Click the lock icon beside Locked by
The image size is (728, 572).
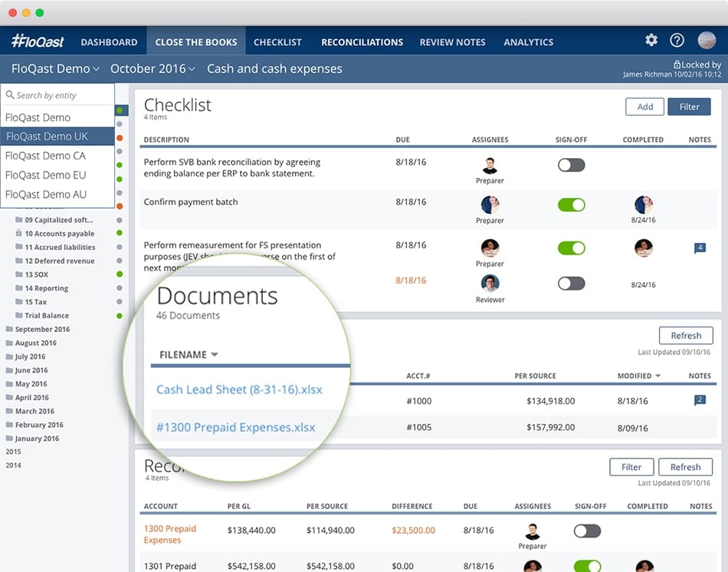tap(677, 64)
